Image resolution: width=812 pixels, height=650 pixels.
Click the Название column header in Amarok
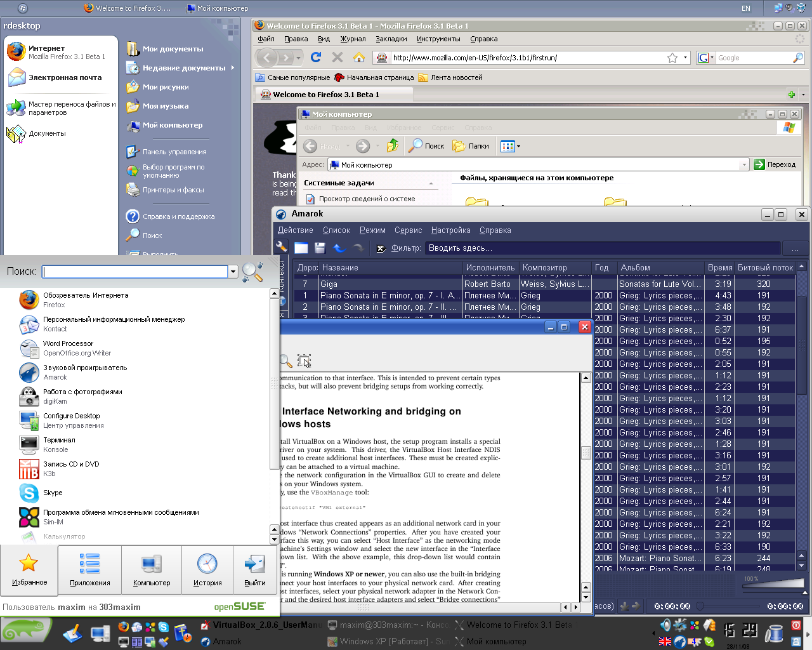391,267
